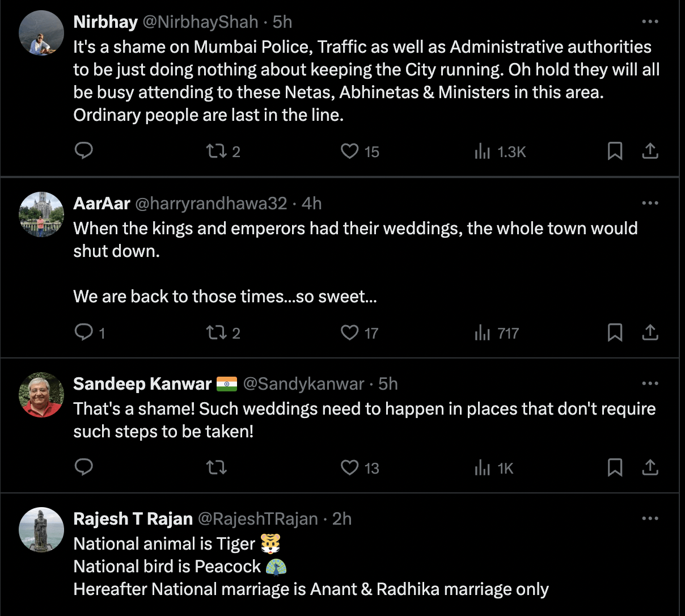Image resolution: width=685 pixels, height=616 pixels.
Task: Open @NirbhayShah profile handle link
Action: coord(200,22)
